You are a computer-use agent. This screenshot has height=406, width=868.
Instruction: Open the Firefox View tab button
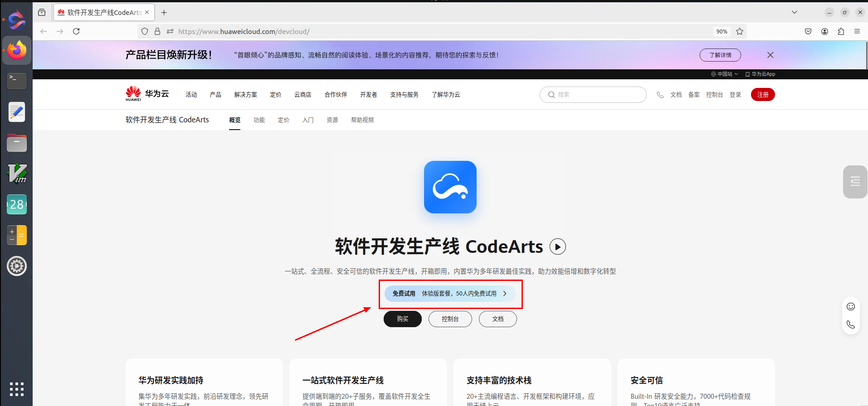(x=42, y=13)
